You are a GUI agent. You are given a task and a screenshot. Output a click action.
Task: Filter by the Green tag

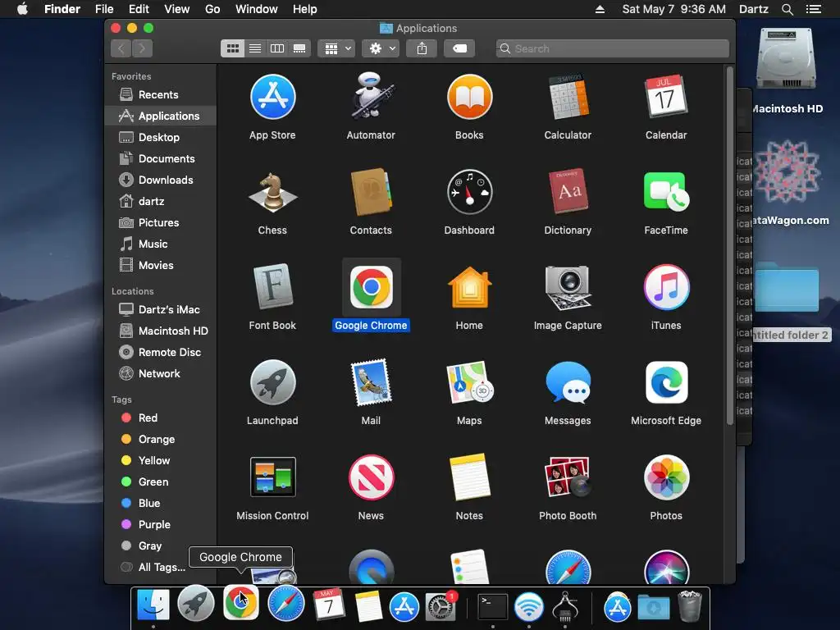pos(161,482)
